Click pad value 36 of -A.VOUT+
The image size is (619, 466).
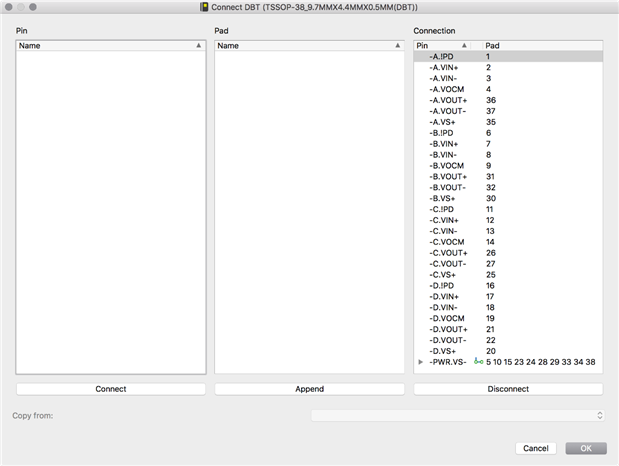click(x=491, y=100)
